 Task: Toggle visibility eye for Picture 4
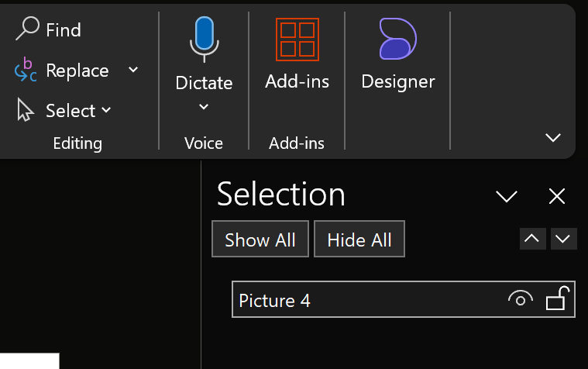coord(521,299)
